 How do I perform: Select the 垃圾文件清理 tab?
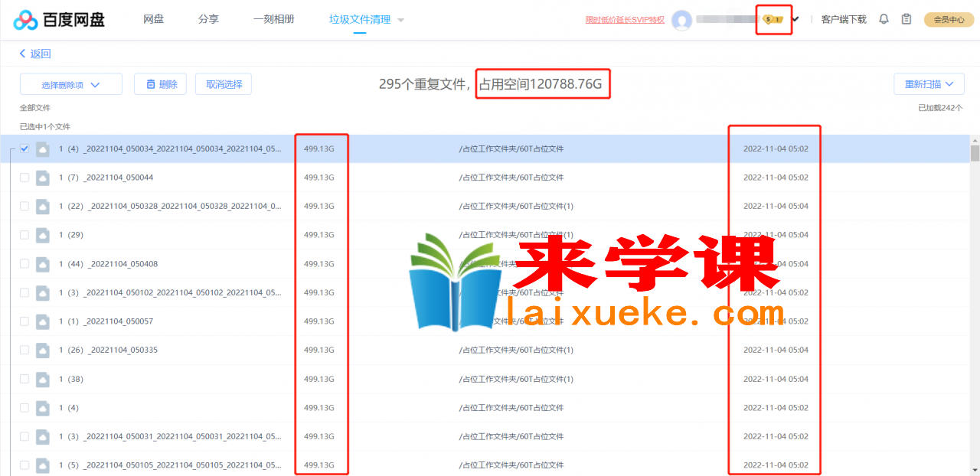(x=360, y=19)
